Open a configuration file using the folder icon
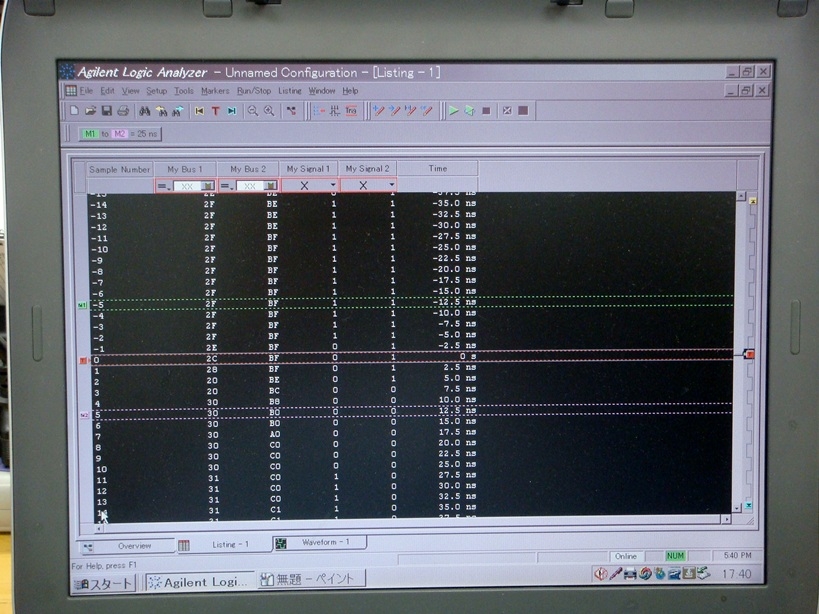Screen dimensions: 819x614 90,111
